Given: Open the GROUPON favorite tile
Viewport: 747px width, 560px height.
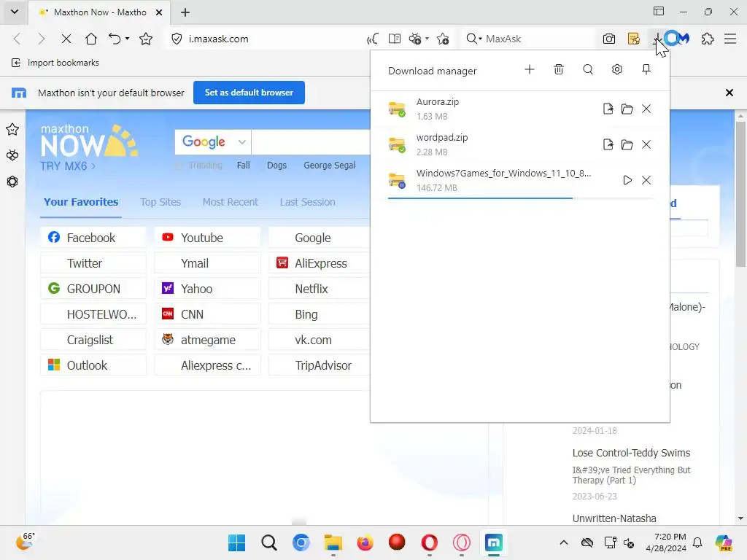Looking at the screenshot, I should pos(93,289).
